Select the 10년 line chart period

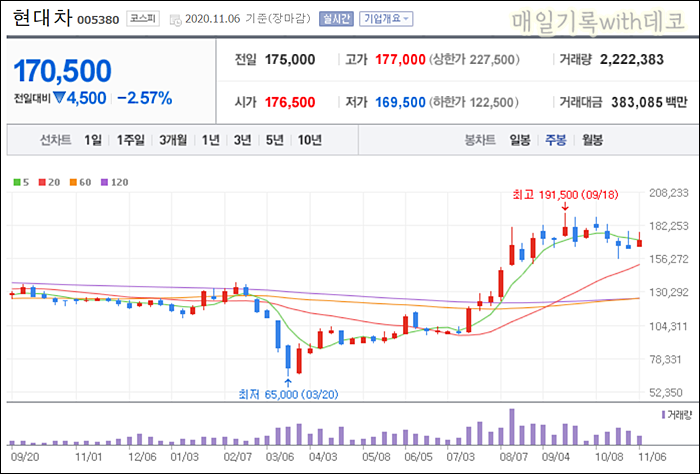[309, 140]
